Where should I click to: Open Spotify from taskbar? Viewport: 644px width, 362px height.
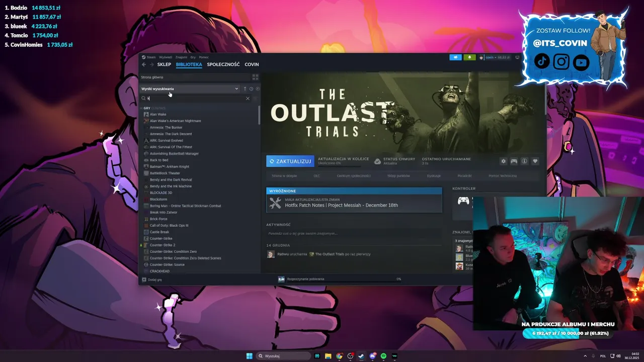point(383,356)
